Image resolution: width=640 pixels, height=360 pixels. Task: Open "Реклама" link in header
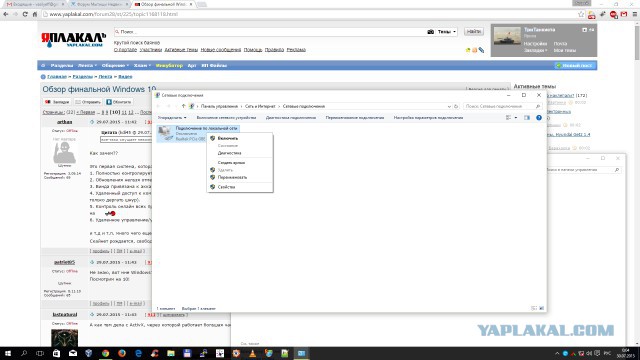(296, 50)
